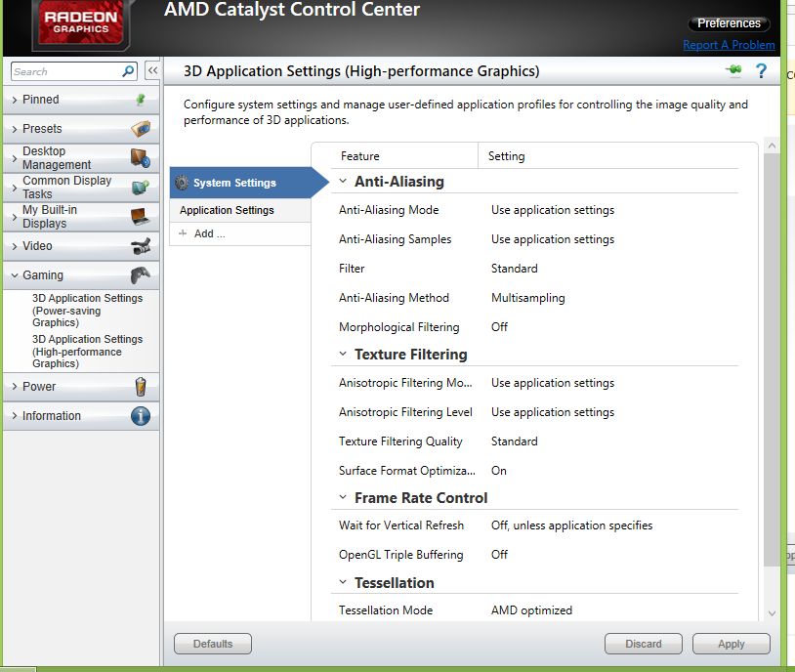Open 3D Application Settings (High-performance Graphics)
This screenshot has height=672, width=795.
[87, 352]
